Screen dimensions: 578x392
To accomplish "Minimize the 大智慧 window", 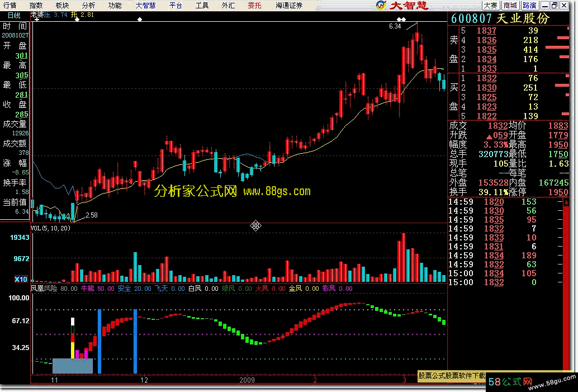I will click(x=545, y=5).
